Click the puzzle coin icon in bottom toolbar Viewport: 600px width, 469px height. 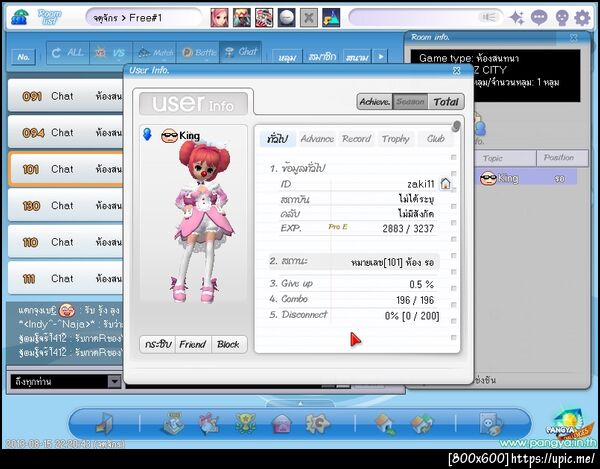point(317,423)
